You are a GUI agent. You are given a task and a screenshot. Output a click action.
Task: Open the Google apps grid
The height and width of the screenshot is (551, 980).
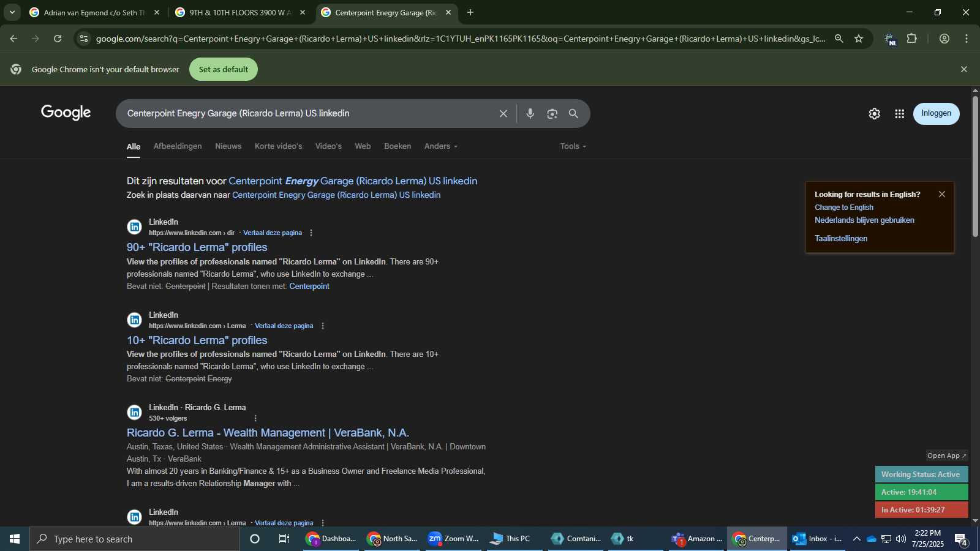tap(899, 114)
